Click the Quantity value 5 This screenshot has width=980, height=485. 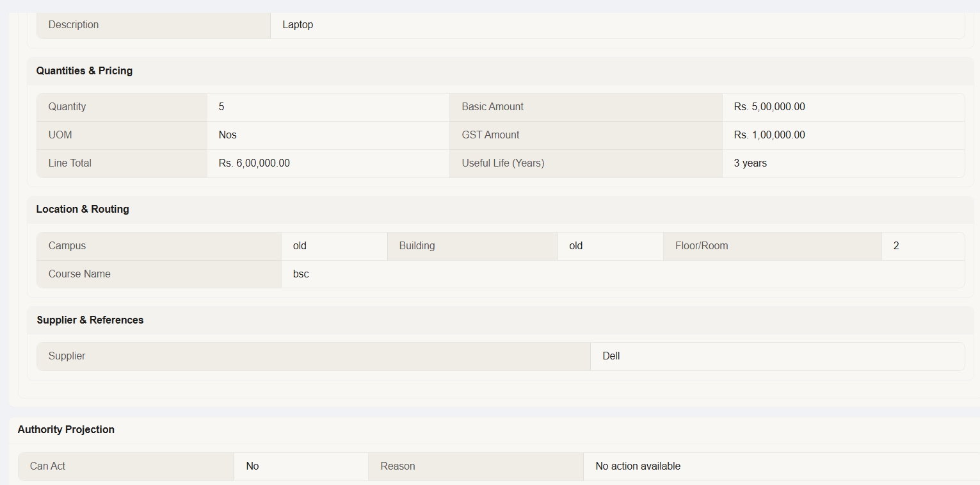tap(221, 107)
